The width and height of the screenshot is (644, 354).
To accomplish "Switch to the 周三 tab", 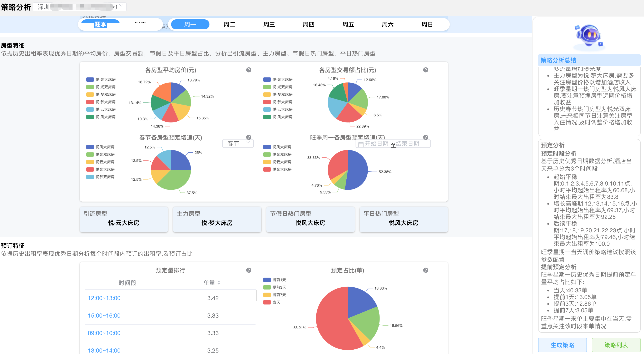I will point(269,25).
